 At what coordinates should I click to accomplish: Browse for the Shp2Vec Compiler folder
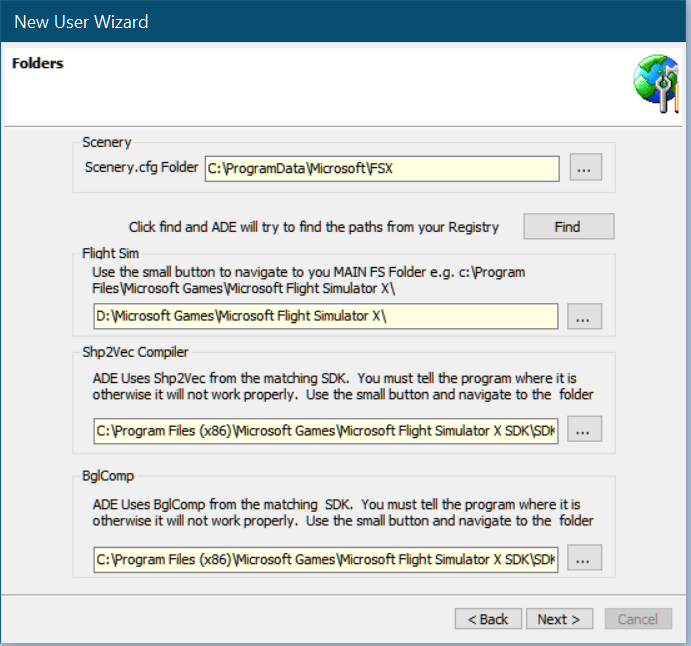584,430
